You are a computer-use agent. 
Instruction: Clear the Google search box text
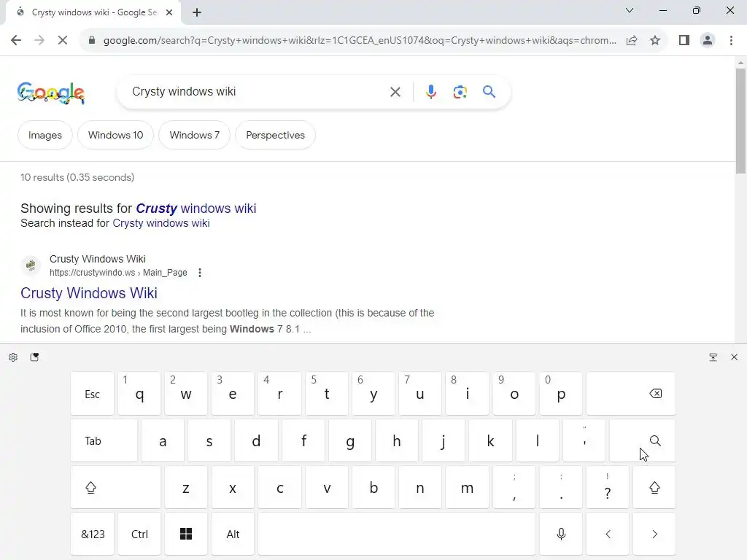[395, 92]
